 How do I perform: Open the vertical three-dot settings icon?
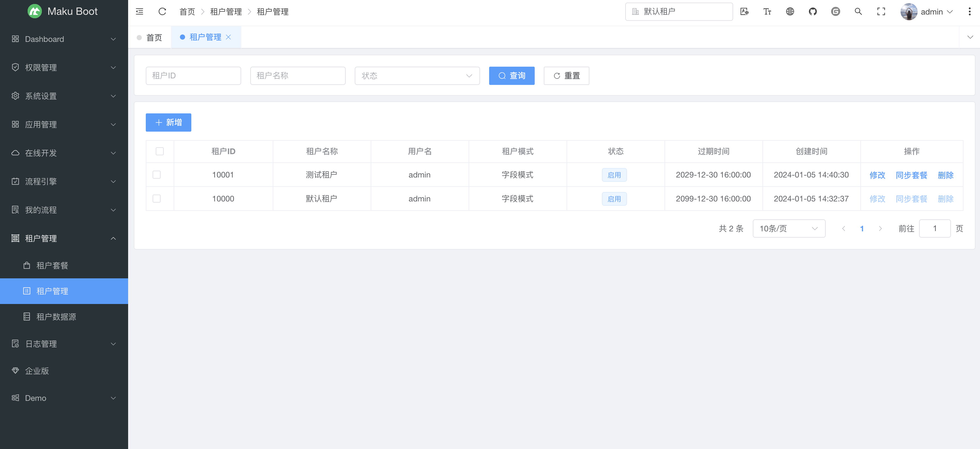tap(969, 11)
